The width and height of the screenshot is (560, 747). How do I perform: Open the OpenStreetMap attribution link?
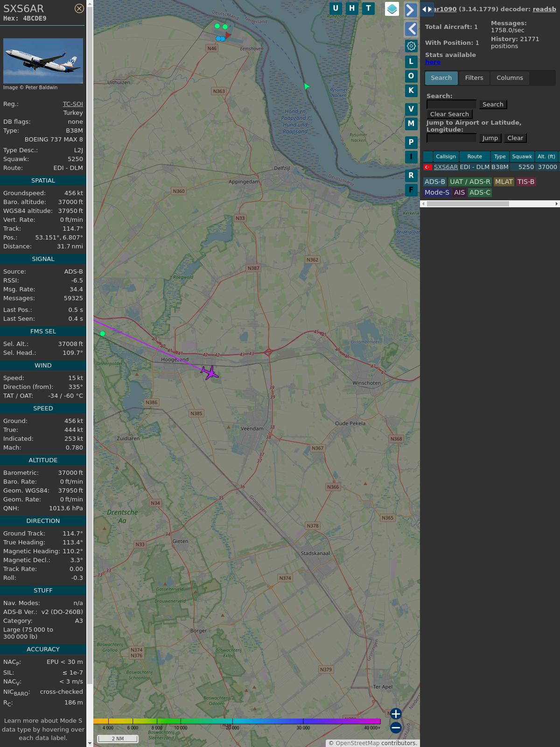click(x=357, y=743)
